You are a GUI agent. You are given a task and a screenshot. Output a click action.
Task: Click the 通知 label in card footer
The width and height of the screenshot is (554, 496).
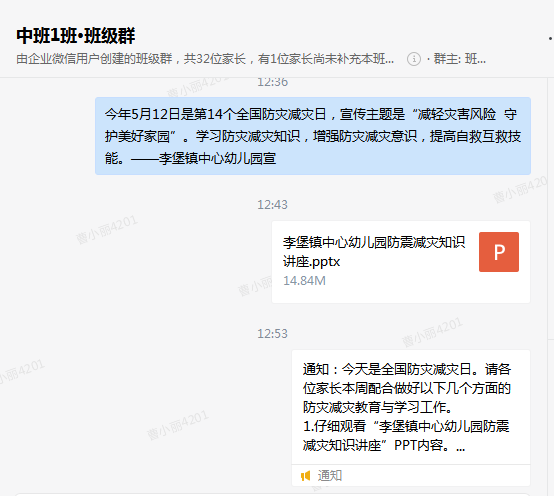tap(330, 476)
